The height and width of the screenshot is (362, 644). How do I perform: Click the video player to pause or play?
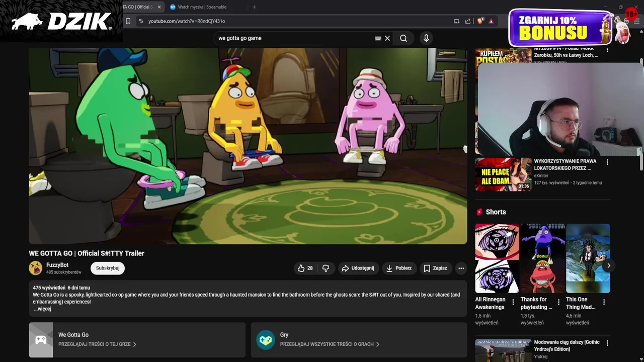(x=248, y=146)
